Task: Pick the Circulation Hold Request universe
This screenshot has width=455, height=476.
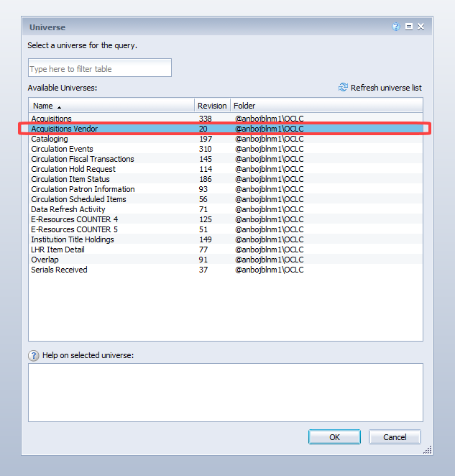Action: [226, 169]
